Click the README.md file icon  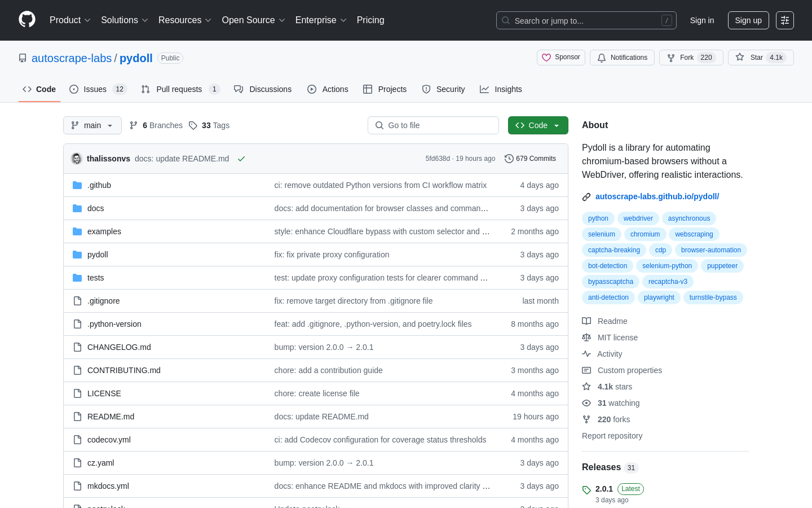(77, 417)
